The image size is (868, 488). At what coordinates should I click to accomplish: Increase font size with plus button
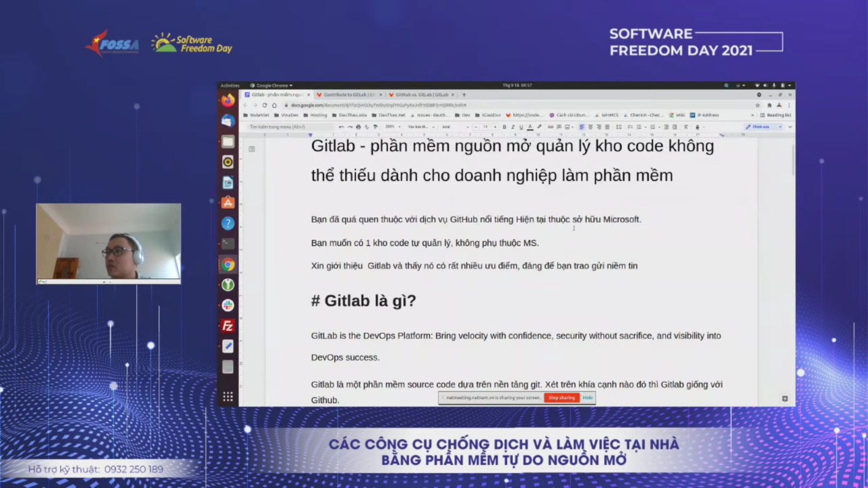click(495, 127)
